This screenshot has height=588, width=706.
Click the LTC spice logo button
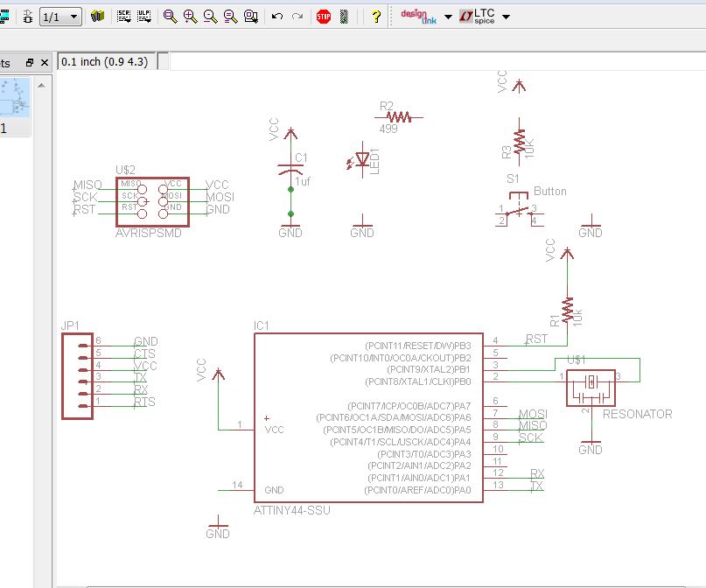(478, 17)
